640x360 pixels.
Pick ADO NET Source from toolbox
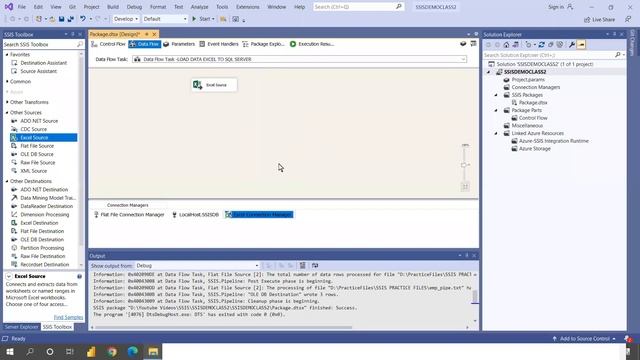pyautogui.click(x=39, y=121)
